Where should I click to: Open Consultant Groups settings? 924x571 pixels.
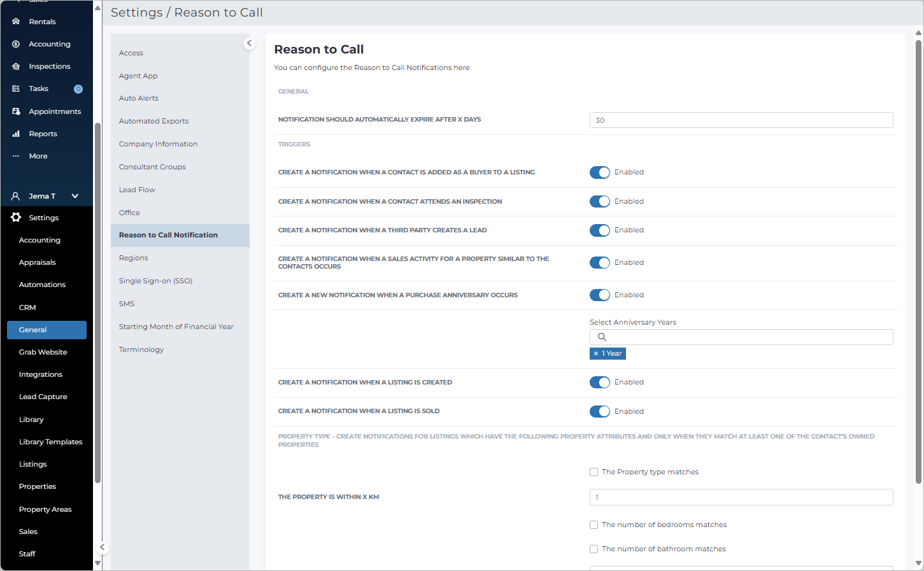pos(152,167)
